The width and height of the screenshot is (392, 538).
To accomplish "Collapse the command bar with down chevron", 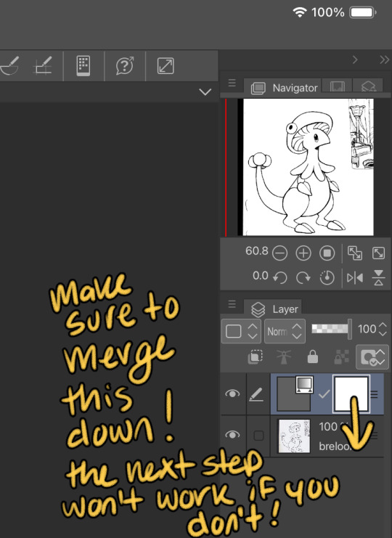I will (205, 92).
